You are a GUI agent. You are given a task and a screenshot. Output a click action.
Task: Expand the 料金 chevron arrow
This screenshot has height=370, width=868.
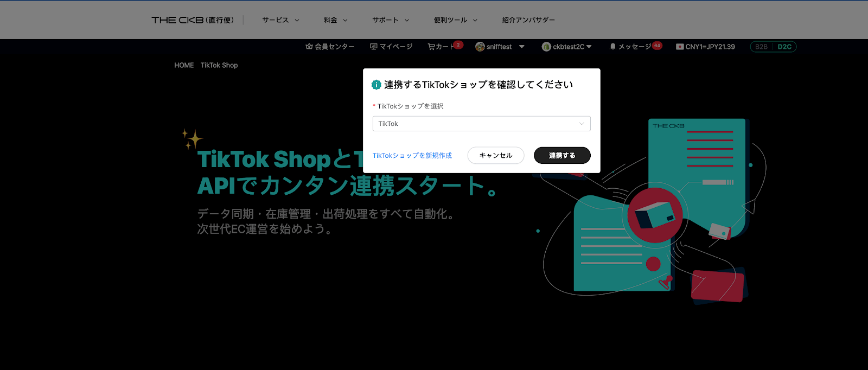[345, 20]
